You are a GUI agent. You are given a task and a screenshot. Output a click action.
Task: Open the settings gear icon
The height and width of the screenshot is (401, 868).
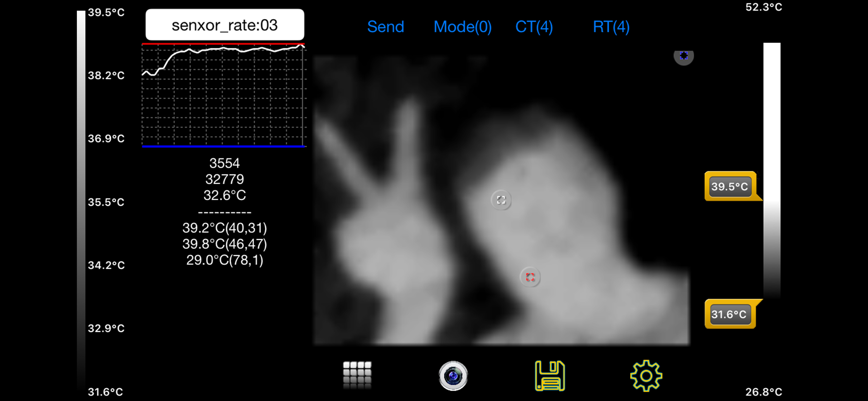coord(646,375)
